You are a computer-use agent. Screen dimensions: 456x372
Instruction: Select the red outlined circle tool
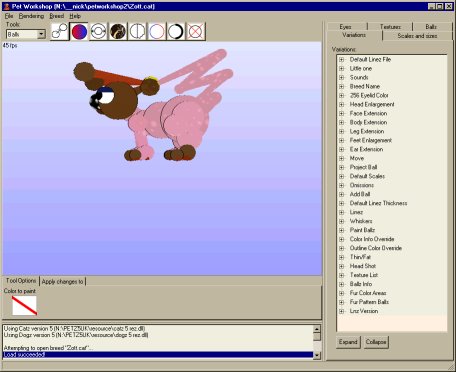pos(157,32)
